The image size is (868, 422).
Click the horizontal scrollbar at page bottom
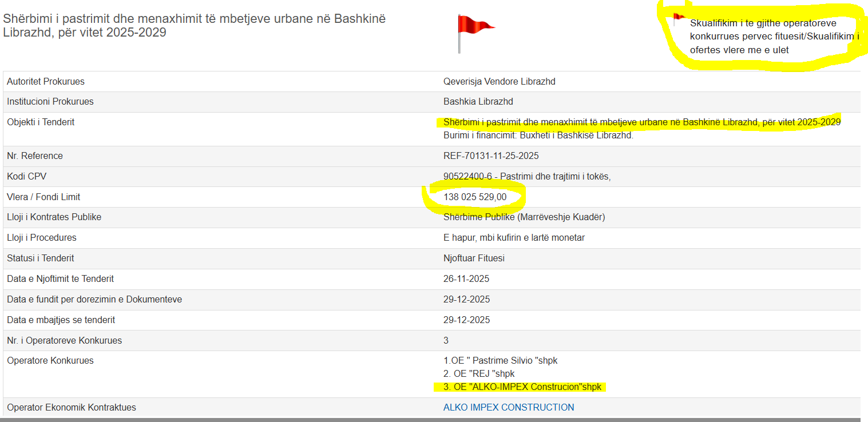pos(434,420)
